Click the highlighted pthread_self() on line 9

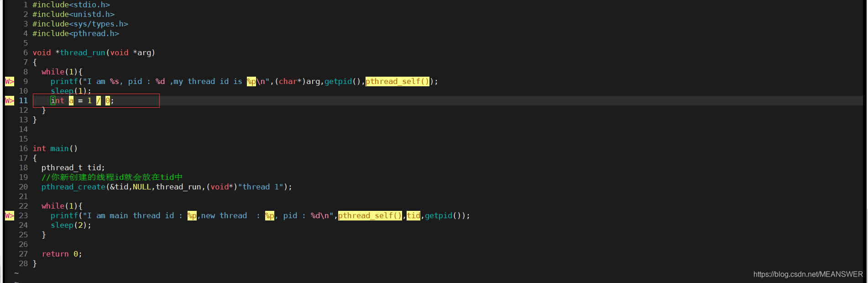(397, 81)
